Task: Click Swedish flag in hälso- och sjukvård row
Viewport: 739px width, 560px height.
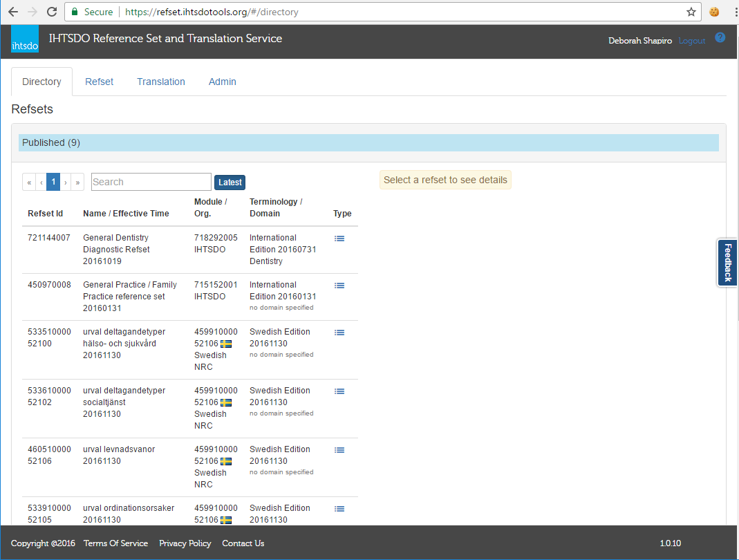Action: (x=226, y=344)
